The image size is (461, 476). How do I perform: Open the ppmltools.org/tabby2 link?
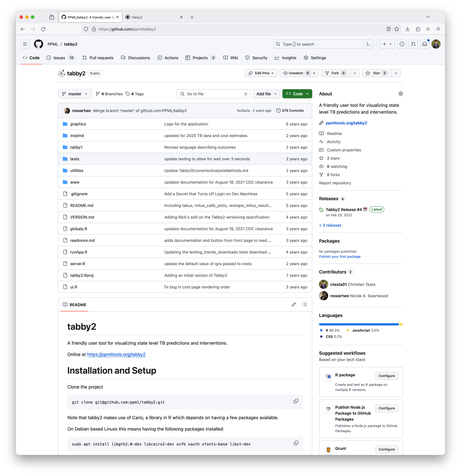(346, 123)
